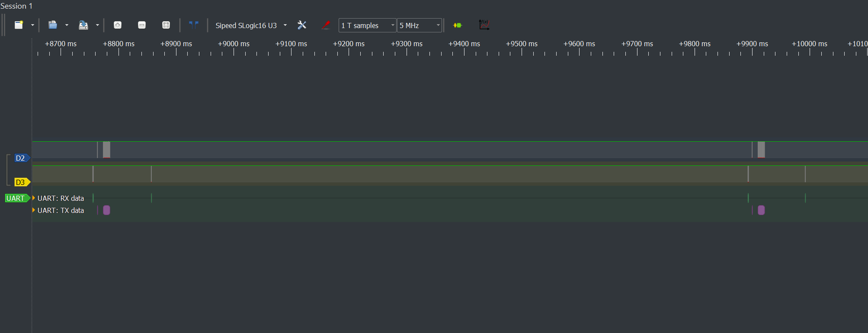
Task: Click the New Session icon
Action: [19, 25]
